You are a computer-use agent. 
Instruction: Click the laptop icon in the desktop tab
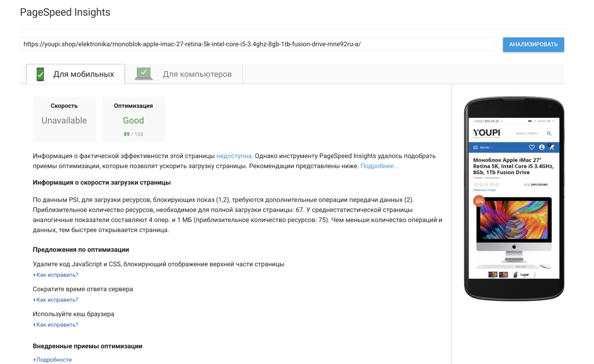pyautogui.click(x=144, y=74)
